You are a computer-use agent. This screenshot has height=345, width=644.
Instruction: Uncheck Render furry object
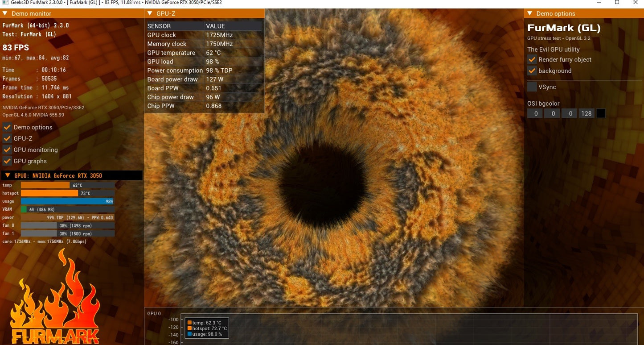click(x=532, y=59)
